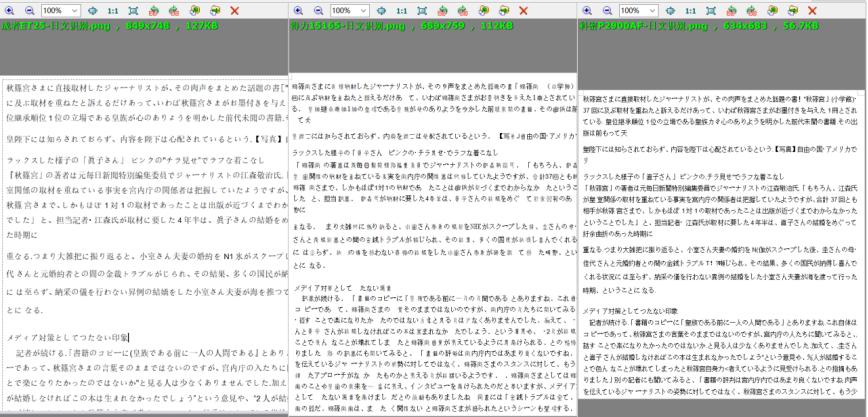Image resolution: width=868 pixels, height=417 pixels.
Task: Click file info label 'ET25...png, 849x748, 127KB'
Action: [x=110, y=26]
